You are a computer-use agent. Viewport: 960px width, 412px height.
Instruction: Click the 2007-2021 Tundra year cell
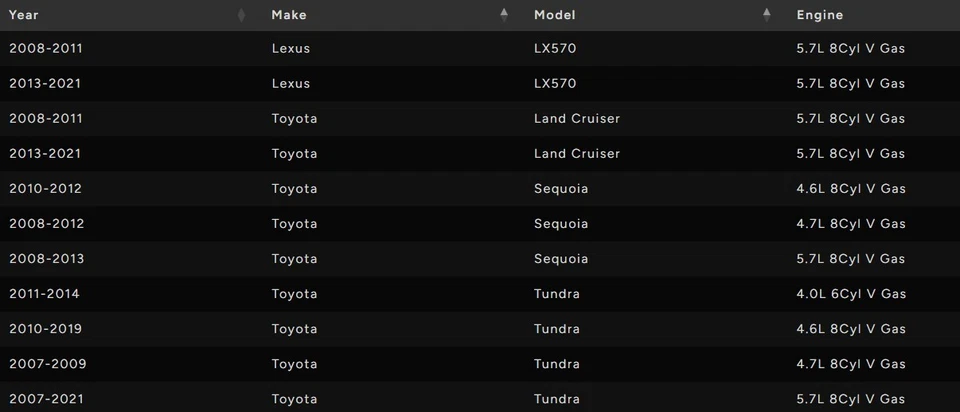coord(46,399)
